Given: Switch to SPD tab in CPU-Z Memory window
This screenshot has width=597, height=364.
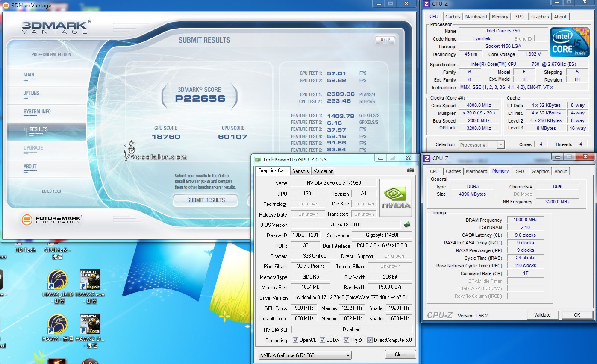Looking at the screenshot, I should 520,171.
